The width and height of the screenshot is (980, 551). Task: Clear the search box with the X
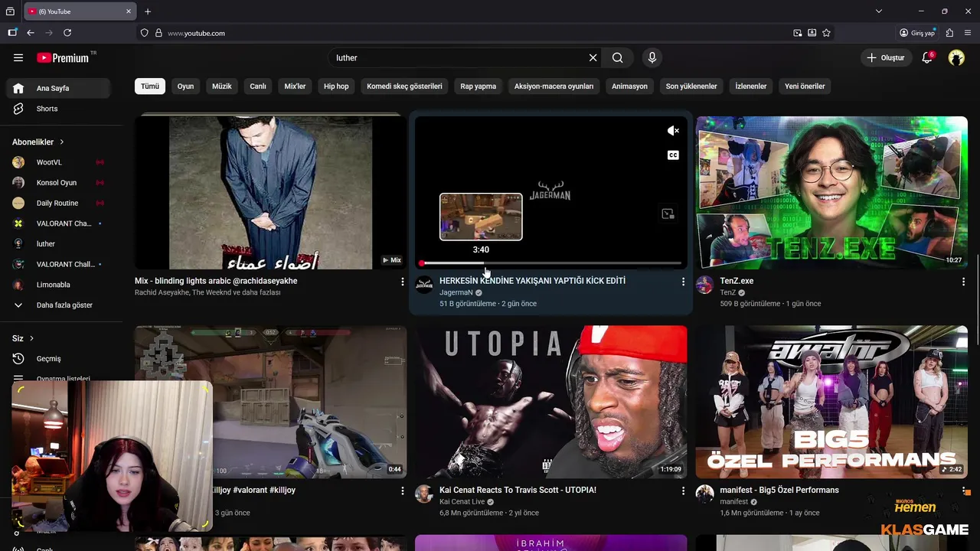coord(593,57)
